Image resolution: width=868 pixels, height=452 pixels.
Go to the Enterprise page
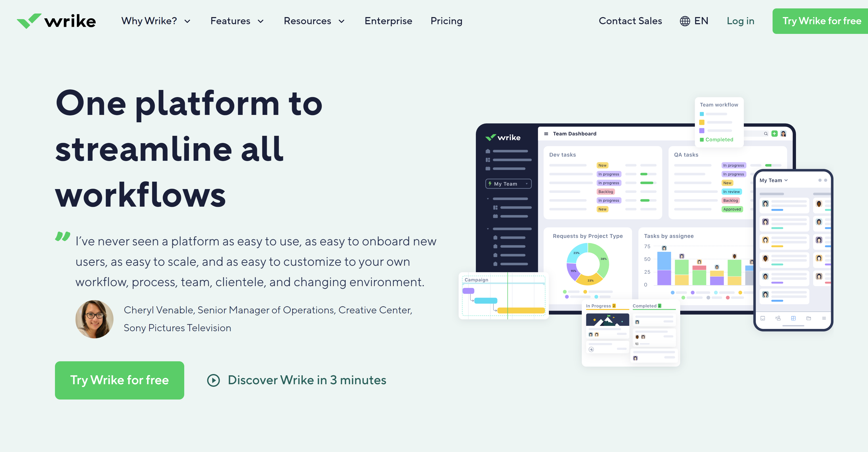click(x=388, y=21)
